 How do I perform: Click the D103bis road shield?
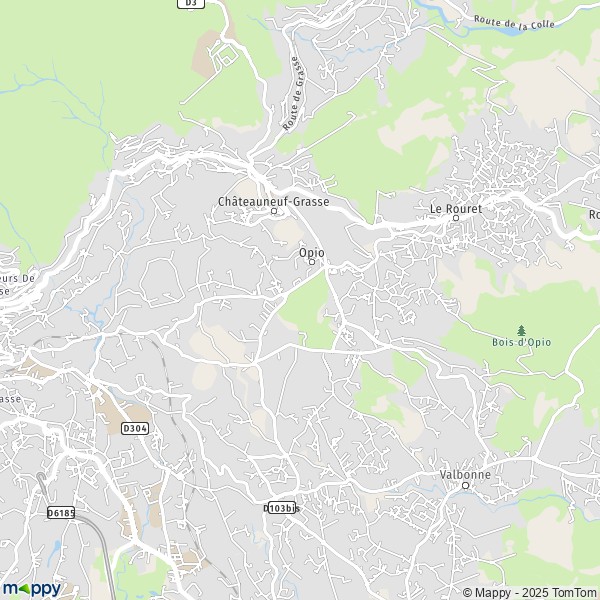click(x=282, y=508)
